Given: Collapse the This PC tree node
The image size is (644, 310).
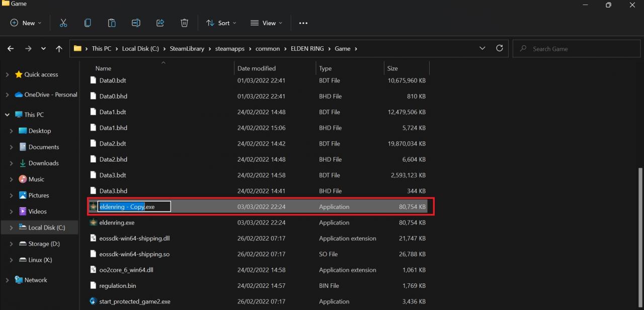Looking at the screenshot, I should 7,115.
